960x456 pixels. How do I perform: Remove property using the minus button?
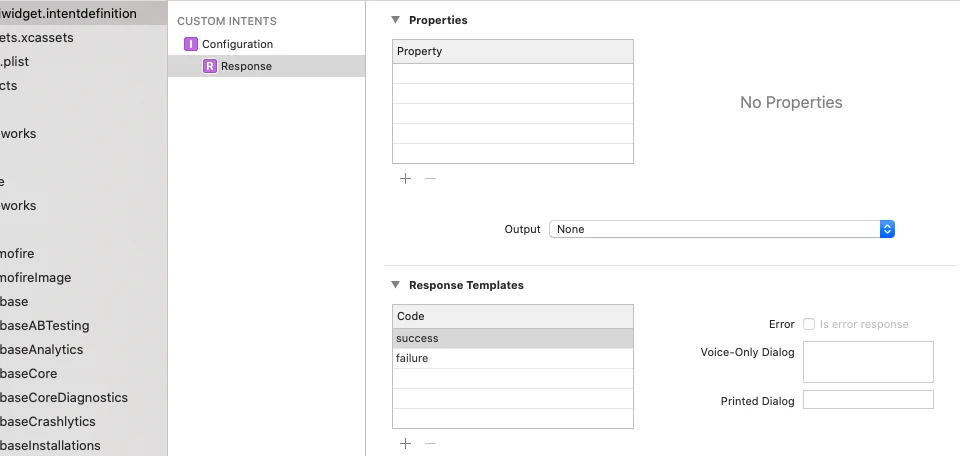[x=431, y=178]
